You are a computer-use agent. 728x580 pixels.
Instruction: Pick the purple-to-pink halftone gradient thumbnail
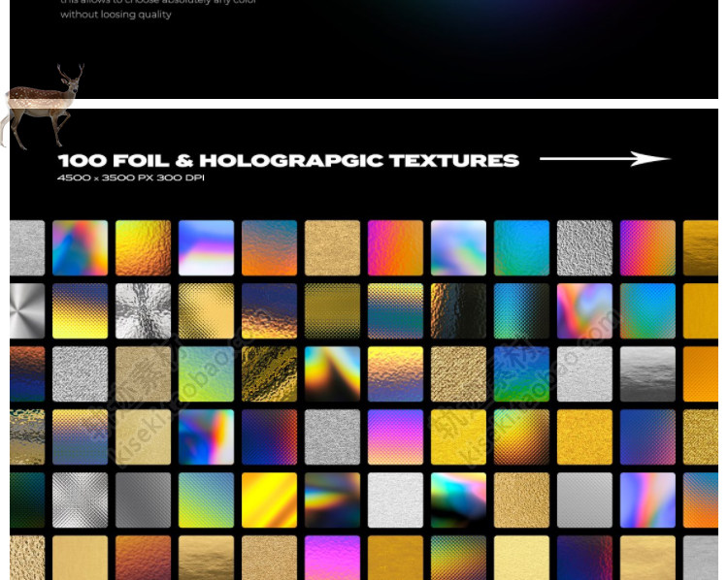click(x=396, y=437)
